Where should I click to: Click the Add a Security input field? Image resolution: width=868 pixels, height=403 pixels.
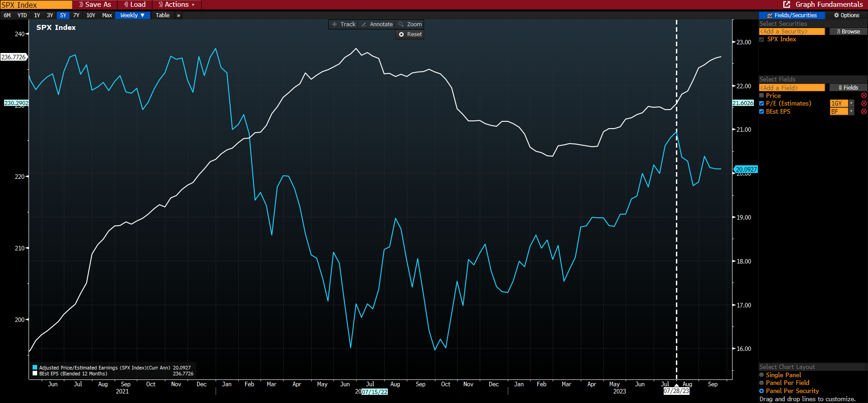(792, 32)
